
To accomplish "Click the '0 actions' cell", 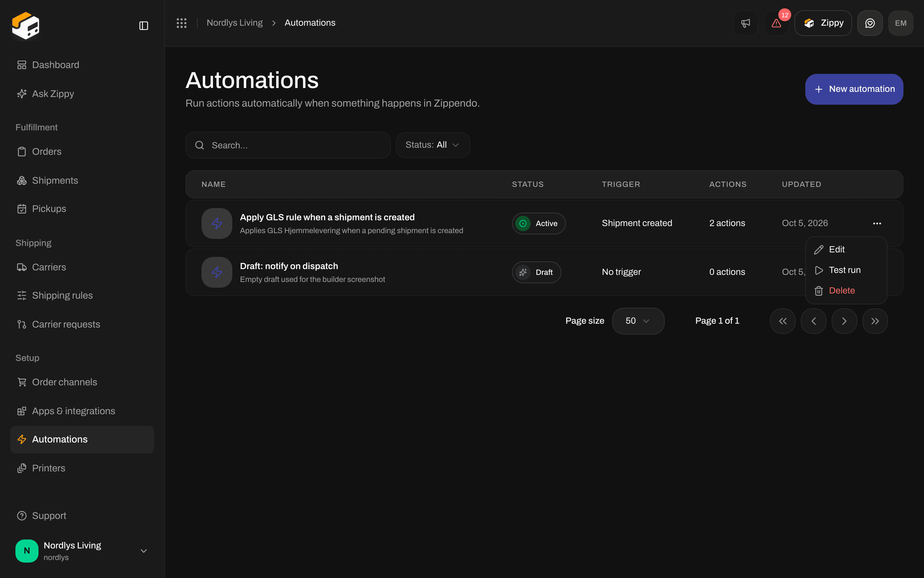I will (x=727, y=272).
